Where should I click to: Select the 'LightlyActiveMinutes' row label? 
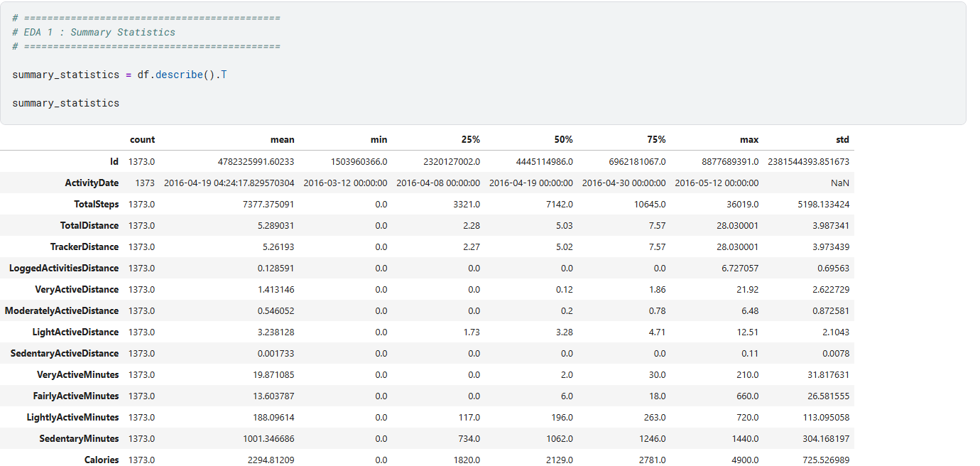pyautogui.click(x=73, y=417)
